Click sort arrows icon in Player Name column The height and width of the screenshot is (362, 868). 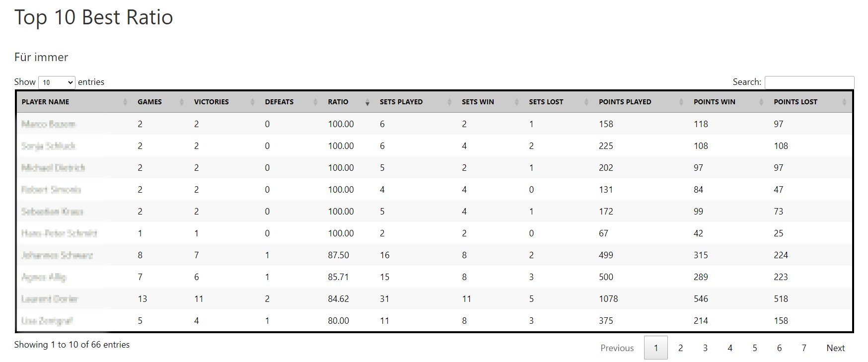pos(125,102)
